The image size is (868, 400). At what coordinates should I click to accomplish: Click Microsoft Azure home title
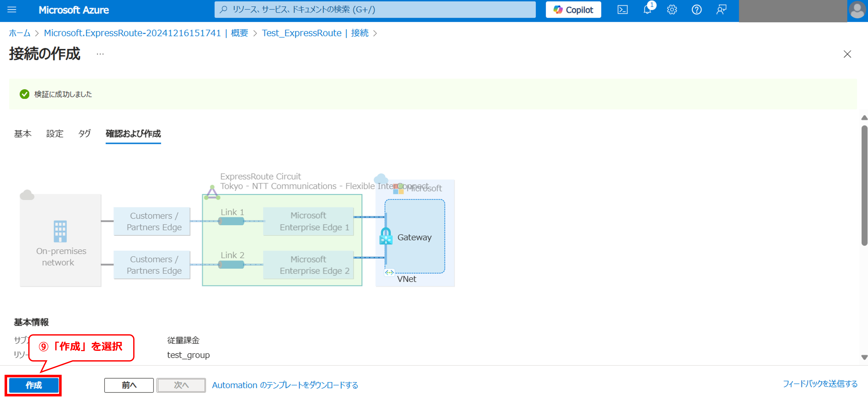pos(73,10)
